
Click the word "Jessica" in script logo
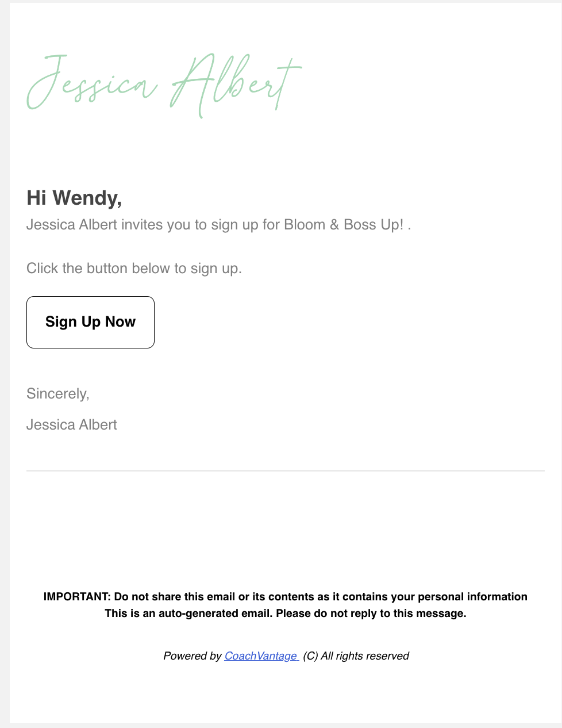pyautogui.click(x=93, y=83)
